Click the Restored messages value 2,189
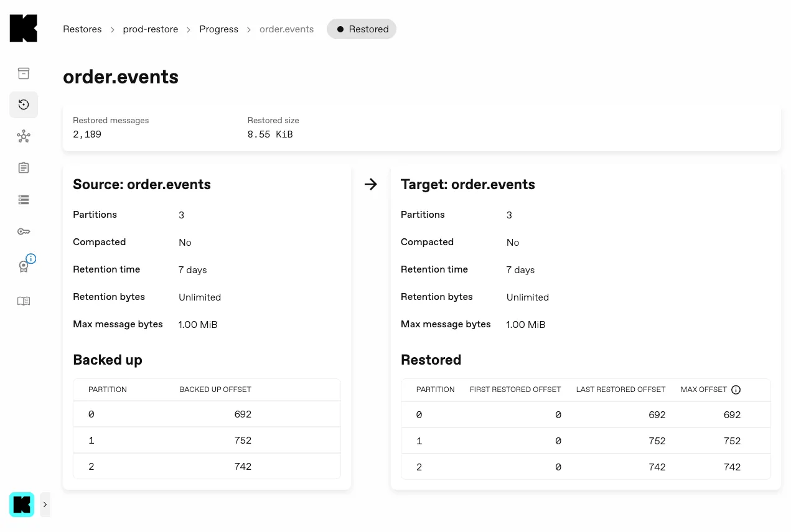The height and width of the screenshot is (532, 791). click(87, 134)
